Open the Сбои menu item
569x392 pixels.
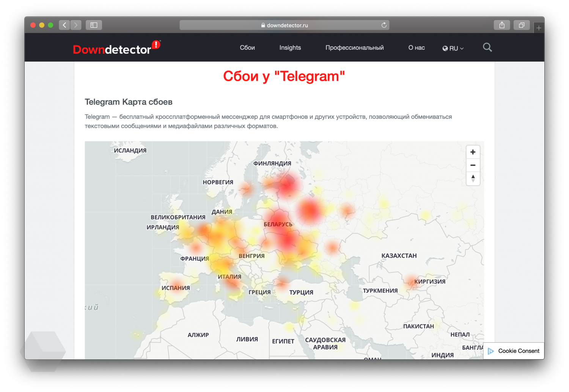click(247, 47)
